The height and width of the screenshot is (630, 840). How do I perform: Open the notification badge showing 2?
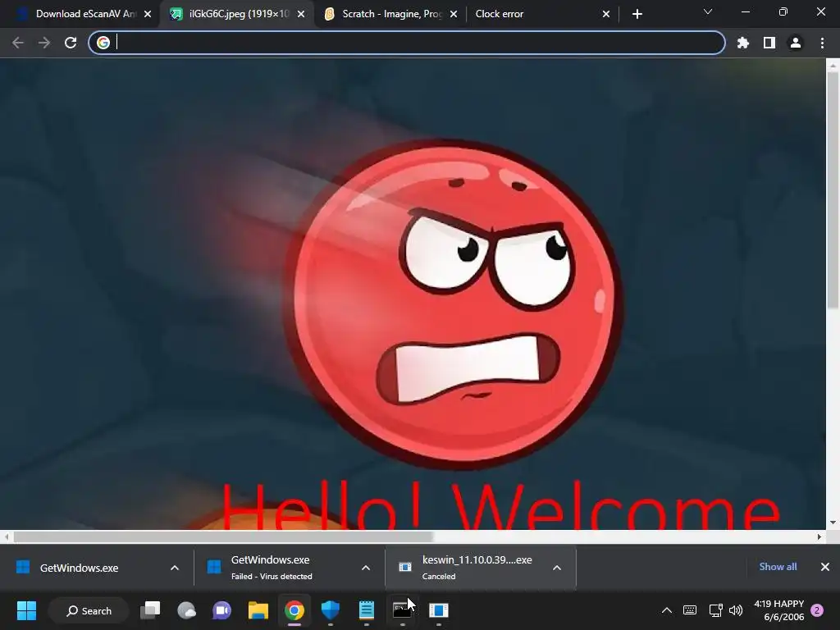point(818,610)
